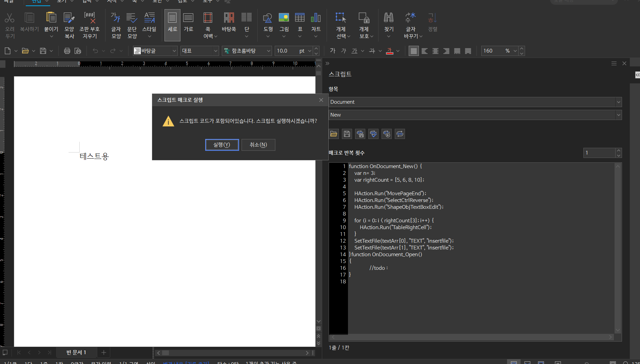
Task: Open 글자 모양 character format
Action: (116, 25)
